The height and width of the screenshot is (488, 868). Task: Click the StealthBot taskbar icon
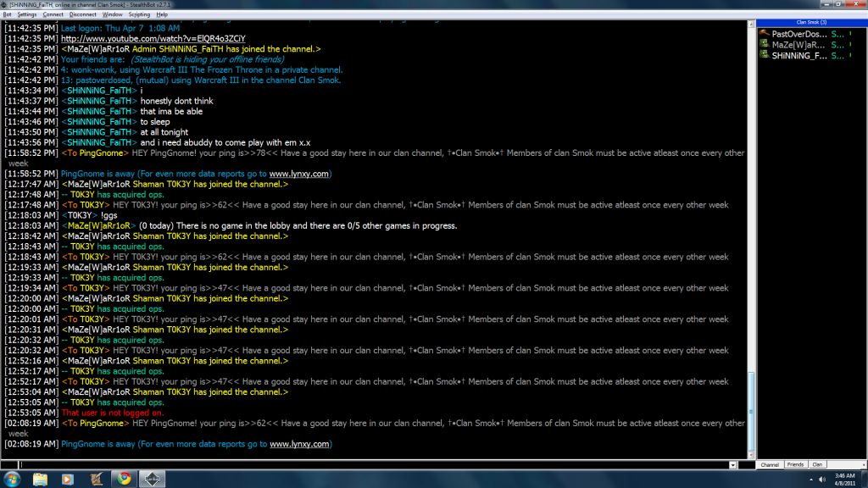(x=152, y=479)
